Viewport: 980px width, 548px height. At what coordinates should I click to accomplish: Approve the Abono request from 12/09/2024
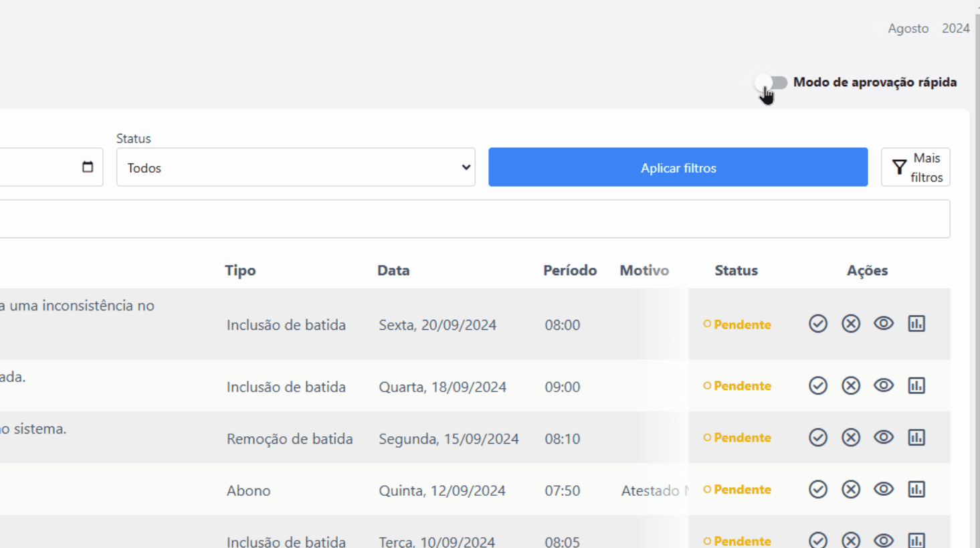point(817,489)
